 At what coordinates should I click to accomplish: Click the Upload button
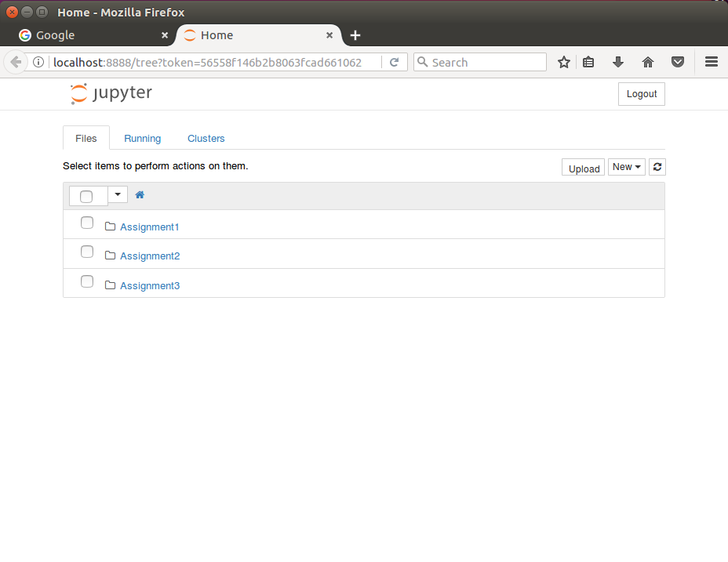583,168
